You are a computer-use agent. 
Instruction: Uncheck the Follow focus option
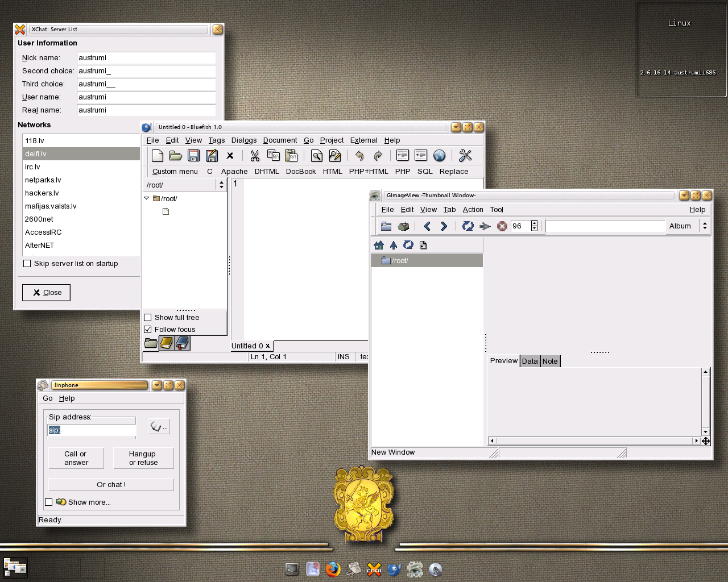(148, 330)
